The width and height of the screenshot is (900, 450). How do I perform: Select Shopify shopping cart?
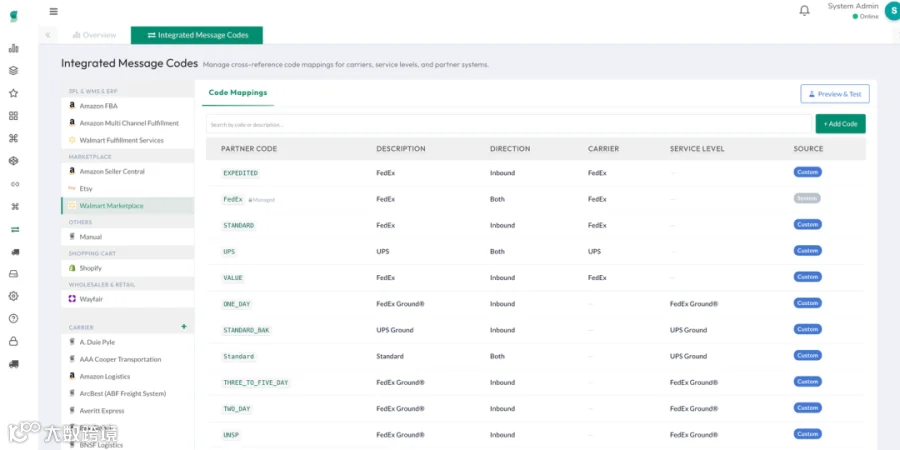pos(127,268)
